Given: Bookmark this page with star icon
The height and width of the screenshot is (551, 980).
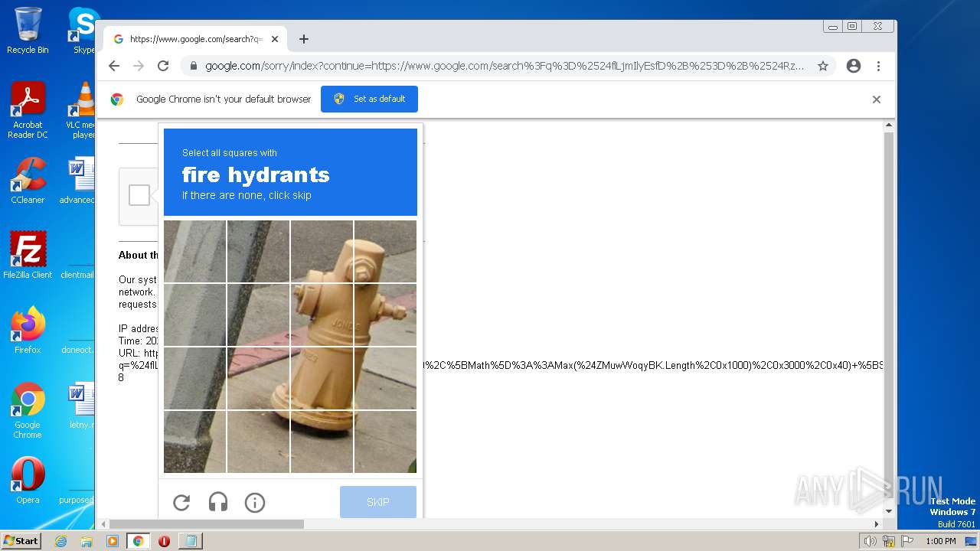Looking at the screenshot, I should point(823,66).
